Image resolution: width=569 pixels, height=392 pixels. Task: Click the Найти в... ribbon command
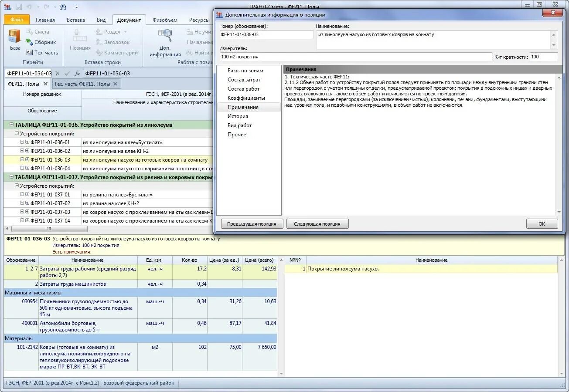[x=199, y=53]
